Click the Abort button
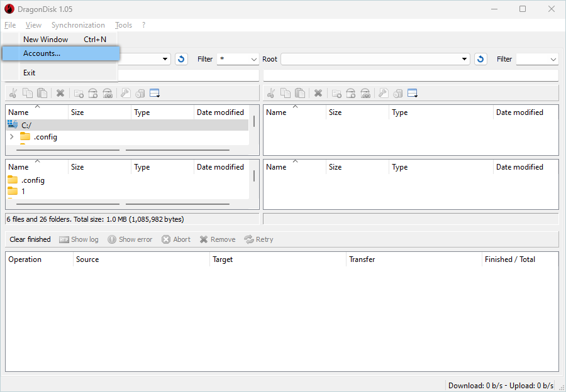The width and height of the screenshot is (566, 392). coord(176,239)
